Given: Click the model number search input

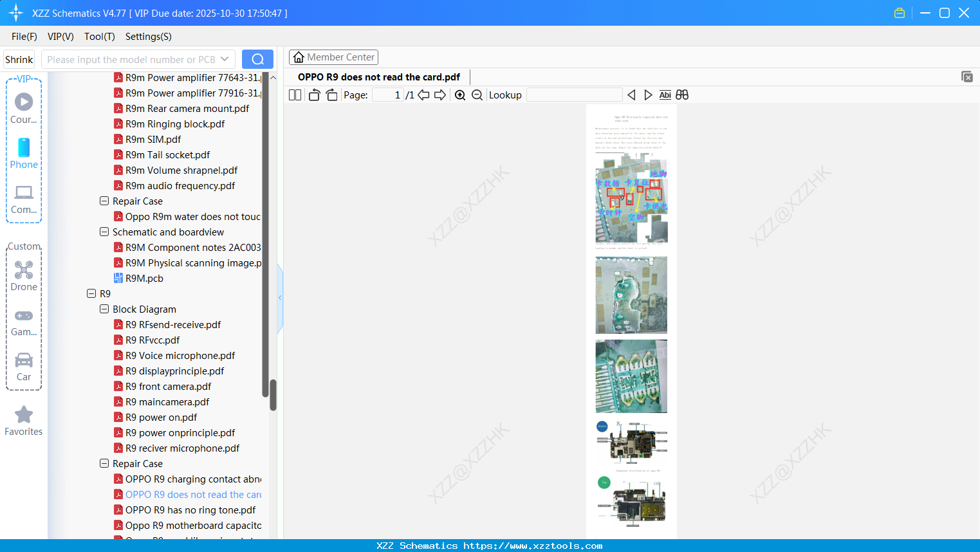Looking at the screenshot, I should click(x=131, y=59).
